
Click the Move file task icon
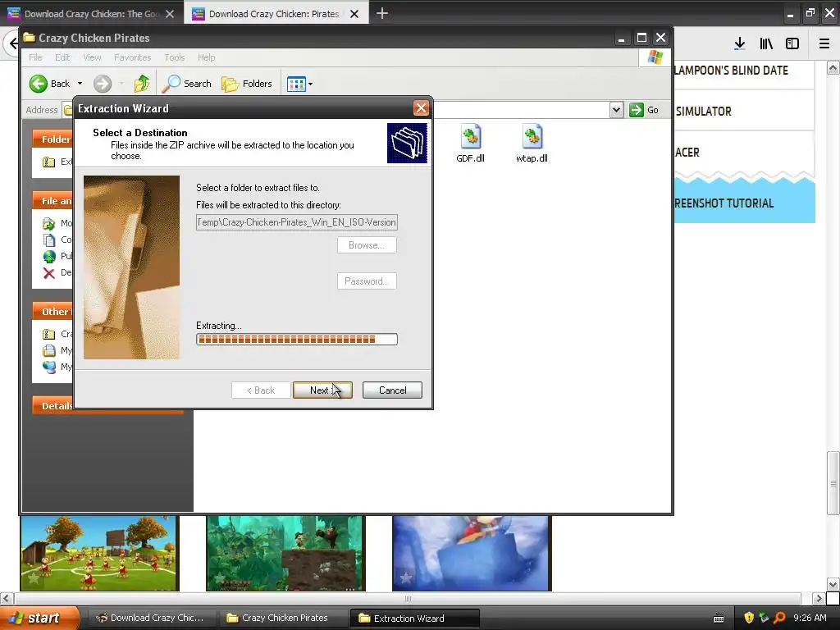click(x=48, y=223)
